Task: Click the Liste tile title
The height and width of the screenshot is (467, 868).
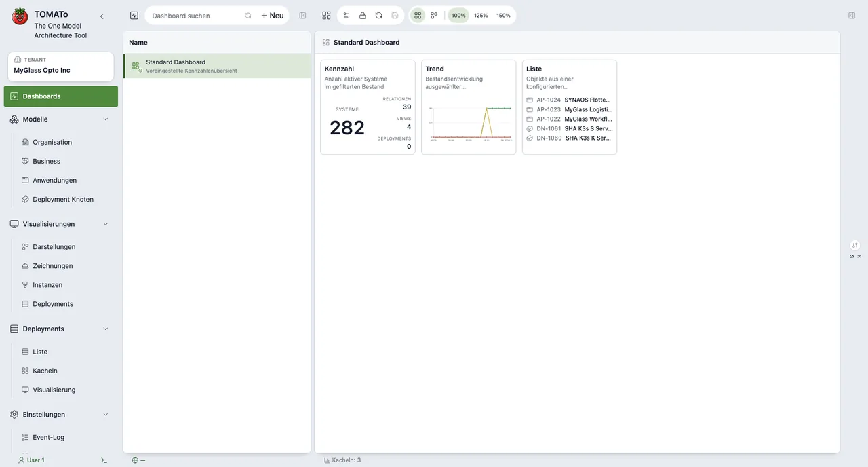Action: [534, 69]
